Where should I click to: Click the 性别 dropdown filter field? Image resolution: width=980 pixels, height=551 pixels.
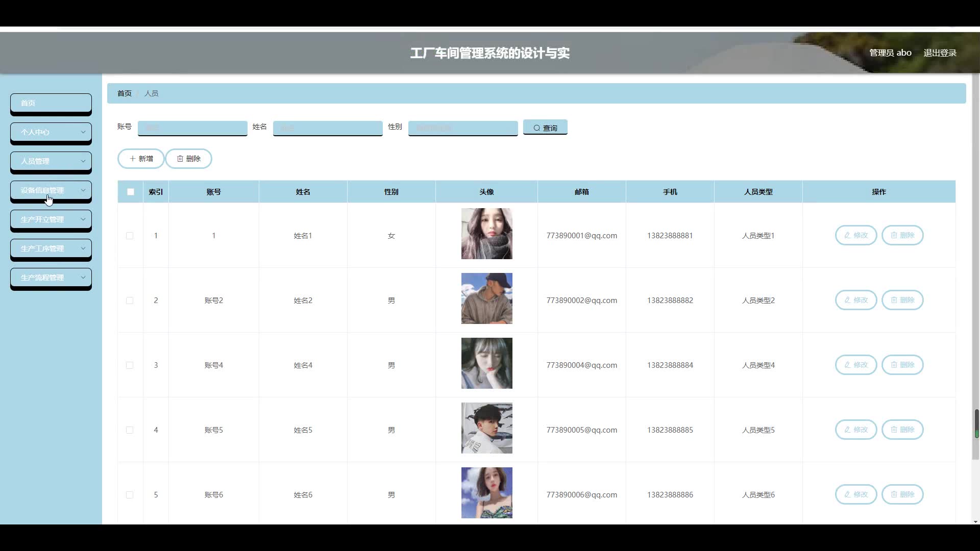tap(462, 128)
